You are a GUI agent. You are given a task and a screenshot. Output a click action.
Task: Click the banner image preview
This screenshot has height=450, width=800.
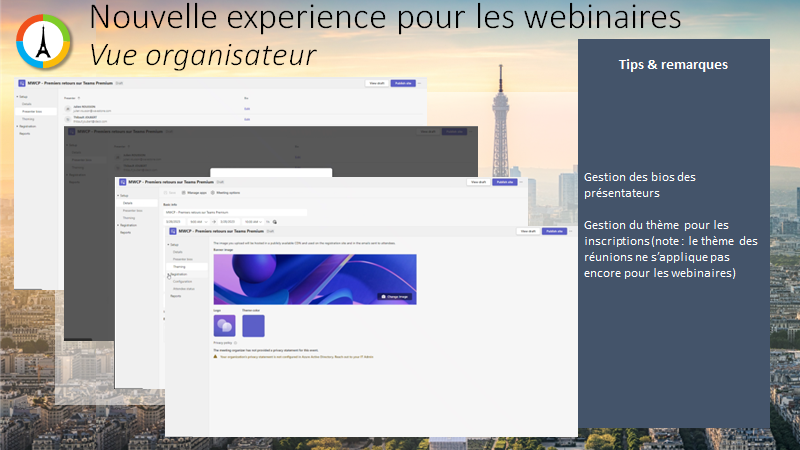[315, 279]
